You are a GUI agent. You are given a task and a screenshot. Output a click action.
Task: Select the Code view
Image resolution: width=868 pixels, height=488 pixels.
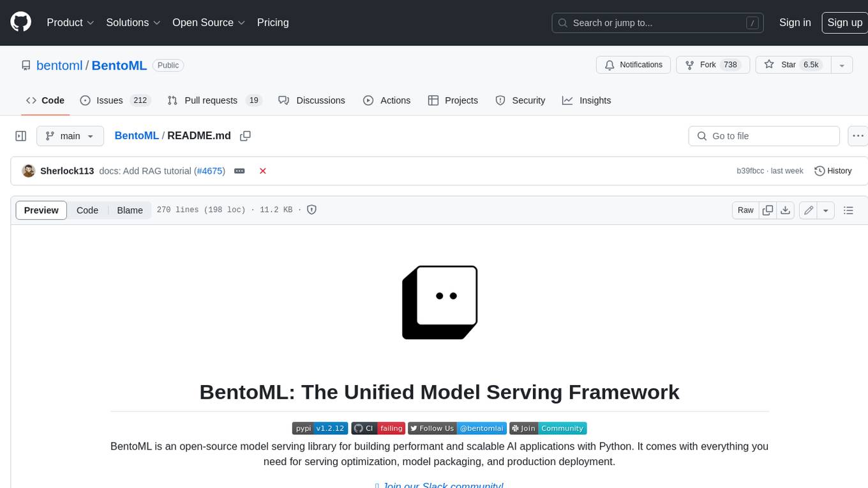[x=87, y=210]
